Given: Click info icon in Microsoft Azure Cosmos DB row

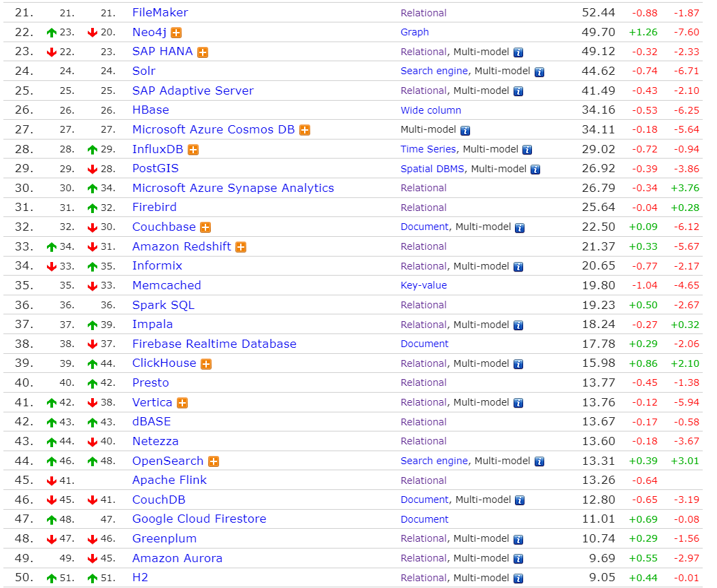Looking at the screenshot, I should tap(465, 131).
